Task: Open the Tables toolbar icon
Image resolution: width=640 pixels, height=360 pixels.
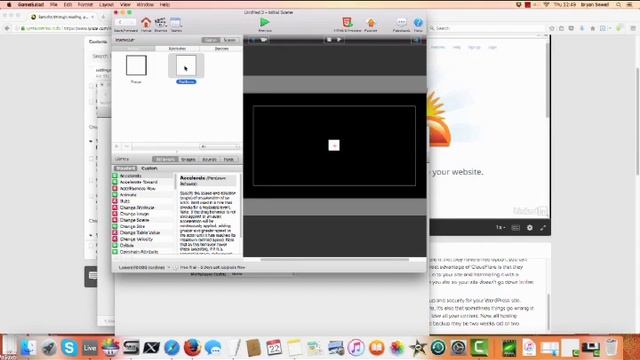Action: click(x=176, y=23)
